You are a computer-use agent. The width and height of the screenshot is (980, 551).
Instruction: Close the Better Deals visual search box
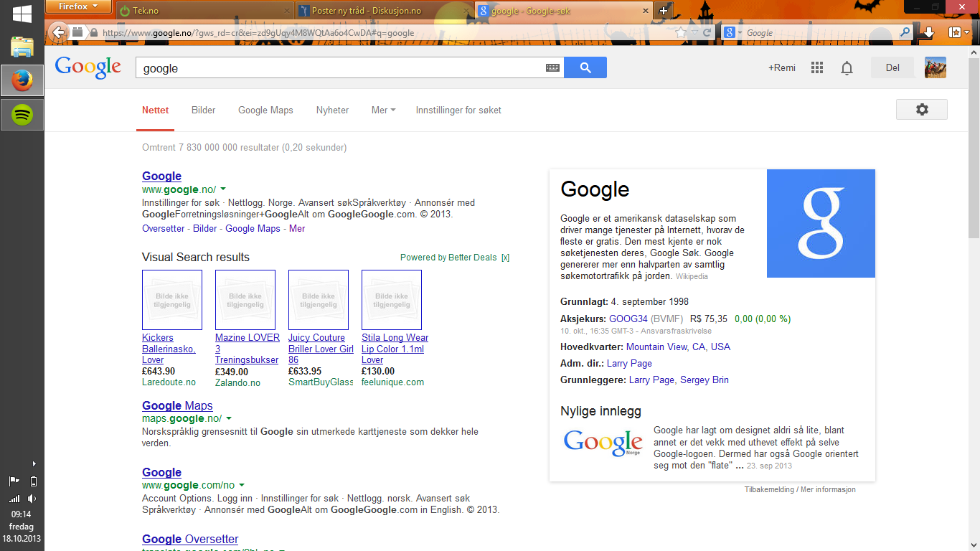pos(505,258)
